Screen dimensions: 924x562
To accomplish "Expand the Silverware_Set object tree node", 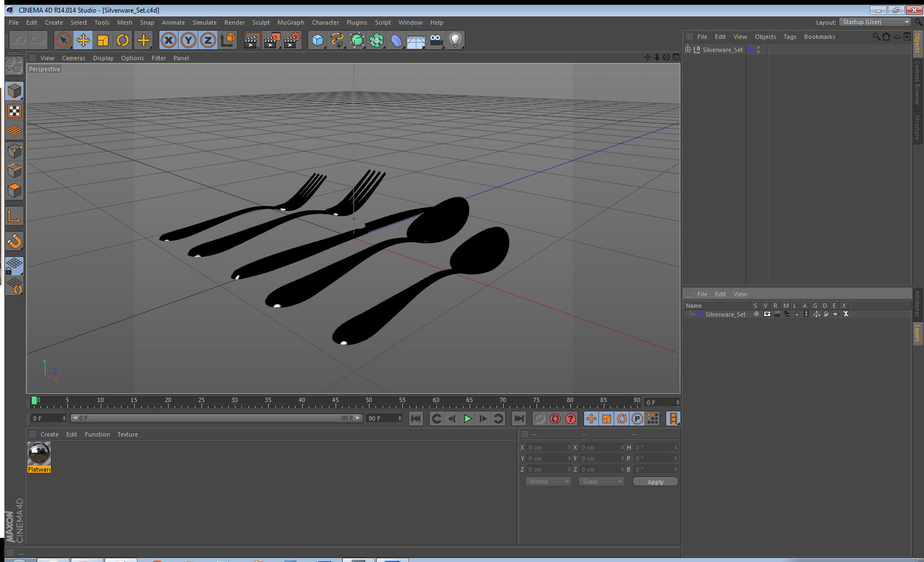I will pyautogui.click(x=688, y=49).
